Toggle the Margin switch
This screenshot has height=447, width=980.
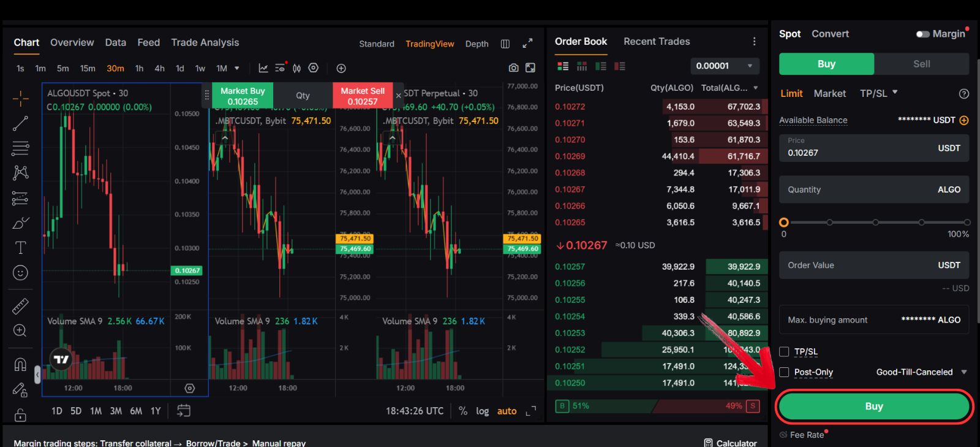point(922,34)
